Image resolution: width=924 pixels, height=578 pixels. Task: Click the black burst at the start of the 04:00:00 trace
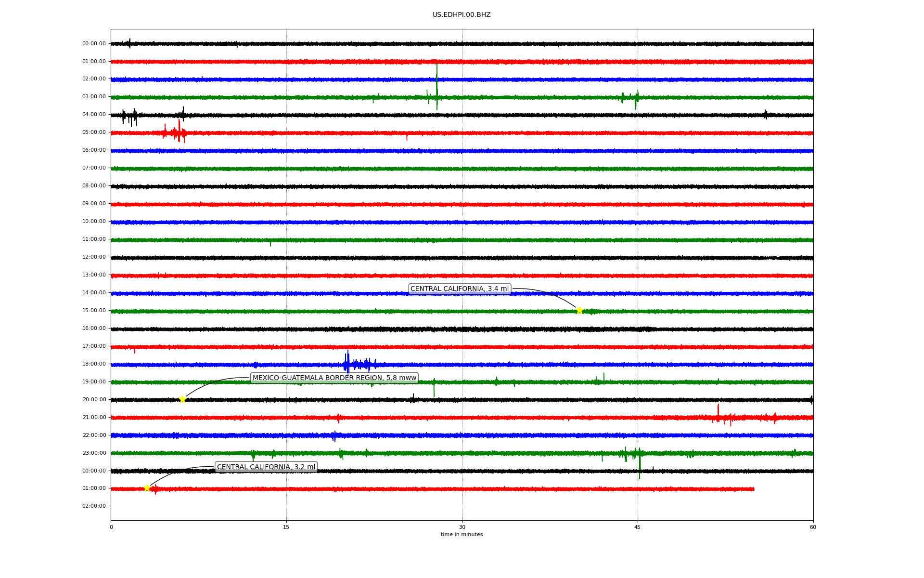pyautogui.click(x=130, y=116)
